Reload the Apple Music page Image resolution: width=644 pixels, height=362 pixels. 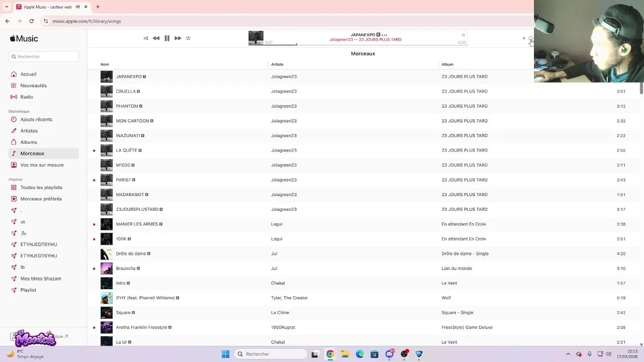click(31, 21)
